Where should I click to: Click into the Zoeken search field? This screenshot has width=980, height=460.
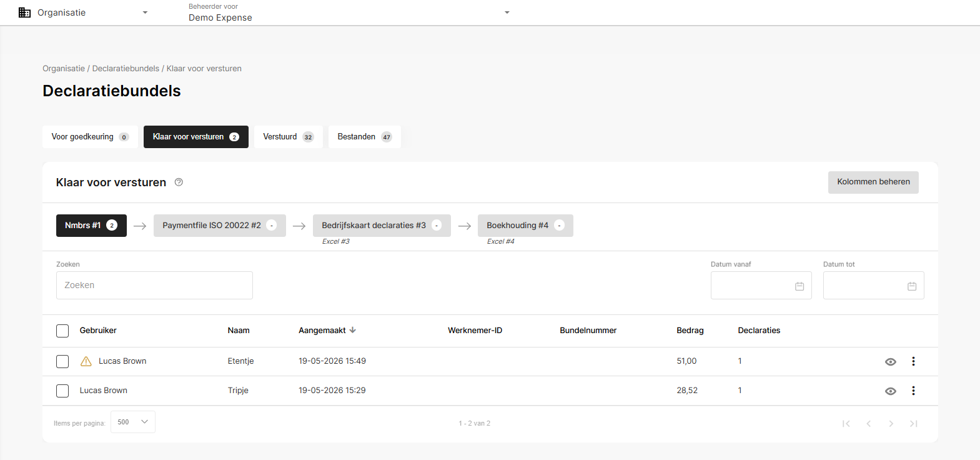click(x=154, y=285)
